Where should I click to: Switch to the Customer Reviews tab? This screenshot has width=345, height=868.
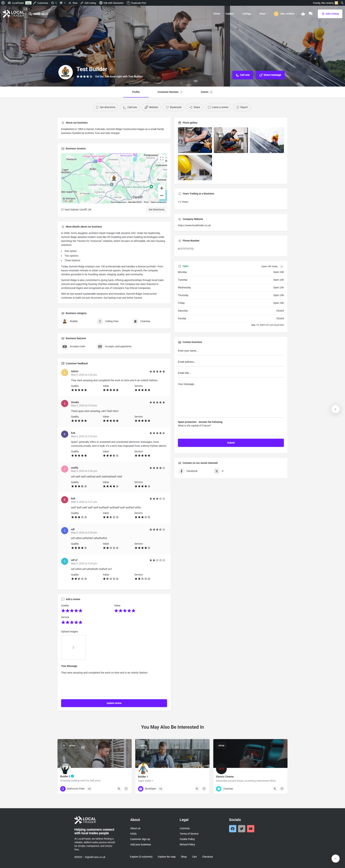coord(170,92)
